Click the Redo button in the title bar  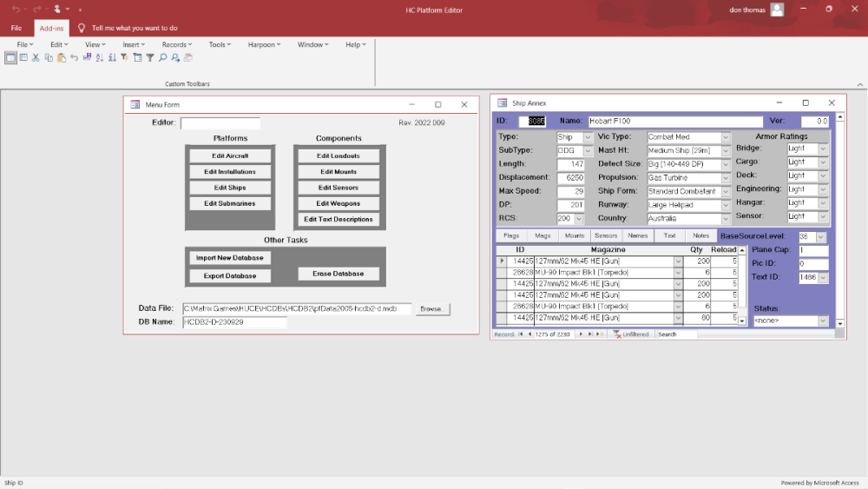[x=37, y=10]
